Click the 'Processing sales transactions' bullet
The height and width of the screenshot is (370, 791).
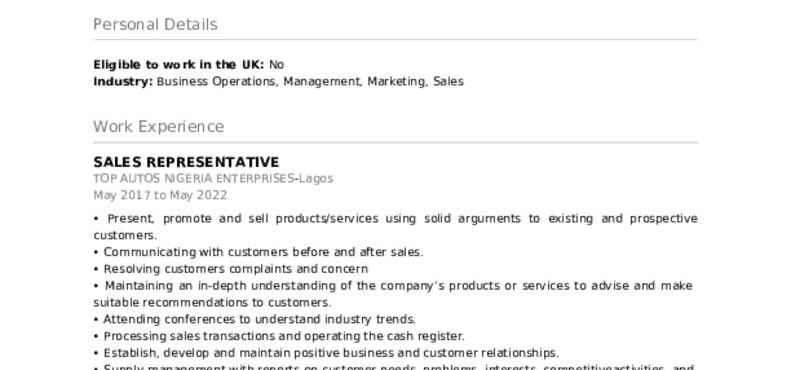pos(279,336)
